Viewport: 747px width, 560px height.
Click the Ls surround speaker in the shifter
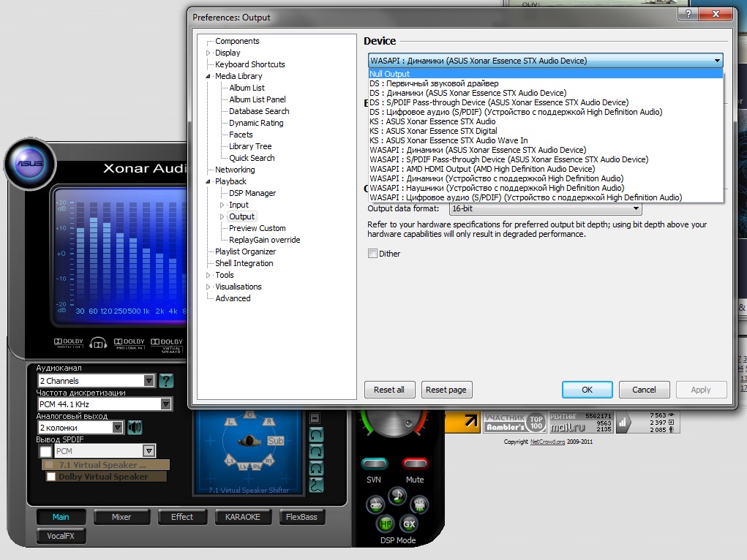tap(230, 461)
